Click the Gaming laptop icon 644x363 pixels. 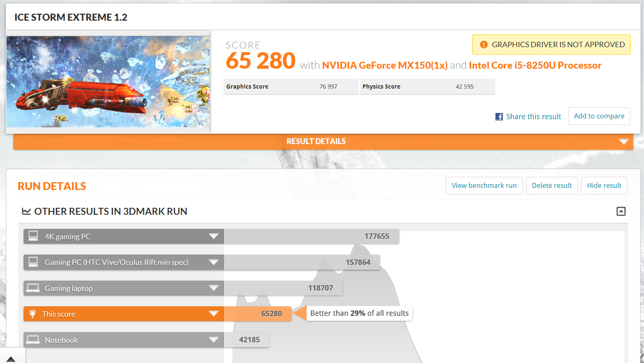[x=33, y=288]
